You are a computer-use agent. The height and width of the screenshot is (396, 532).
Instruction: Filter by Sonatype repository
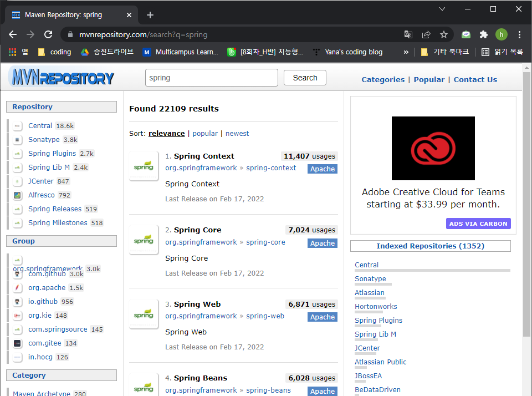tap(44, 140)
